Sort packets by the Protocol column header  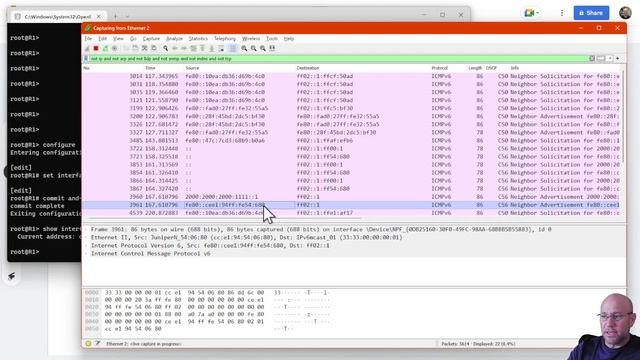440,68
